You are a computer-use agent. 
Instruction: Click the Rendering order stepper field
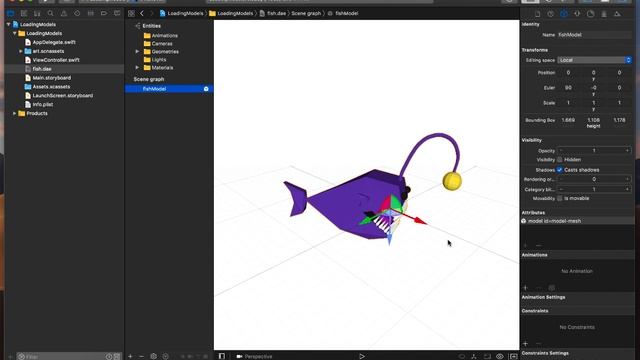(x=594, y=179)
